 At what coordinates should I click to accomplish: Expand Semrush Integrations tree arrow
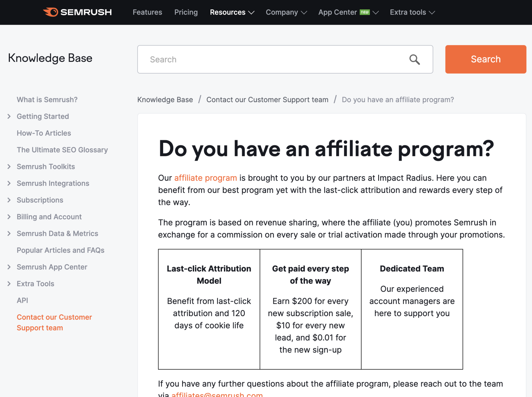coord(9,183)
